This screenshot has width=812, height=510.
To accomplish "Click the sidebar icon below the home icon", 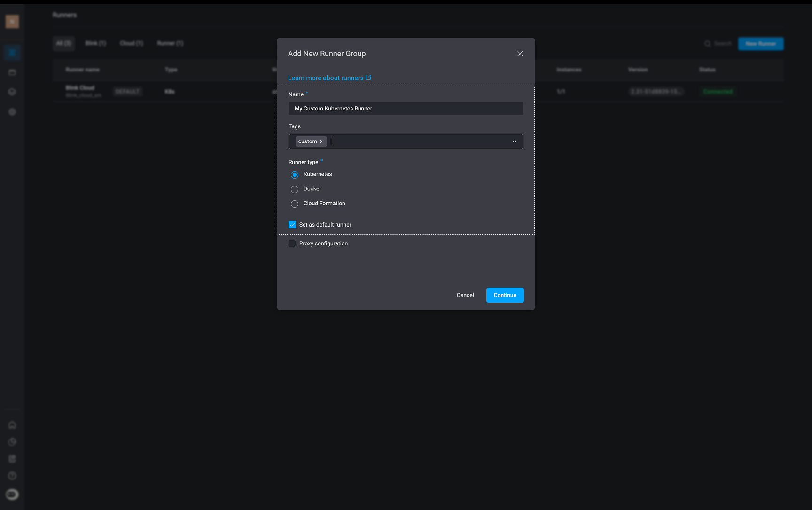I will tap(12, 442).
